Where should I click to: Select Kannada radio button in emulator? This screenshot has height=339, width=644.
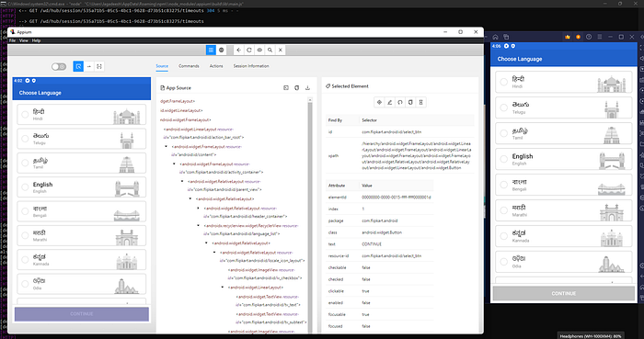click(503, 236)
